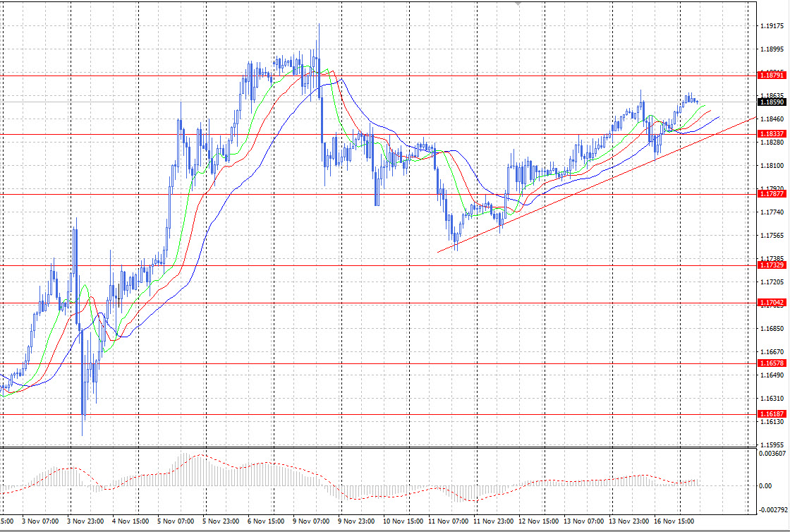Screen dimensions: 790x532
Task: Click the indicator scale value 0.003607
Action: pos(773,454)
